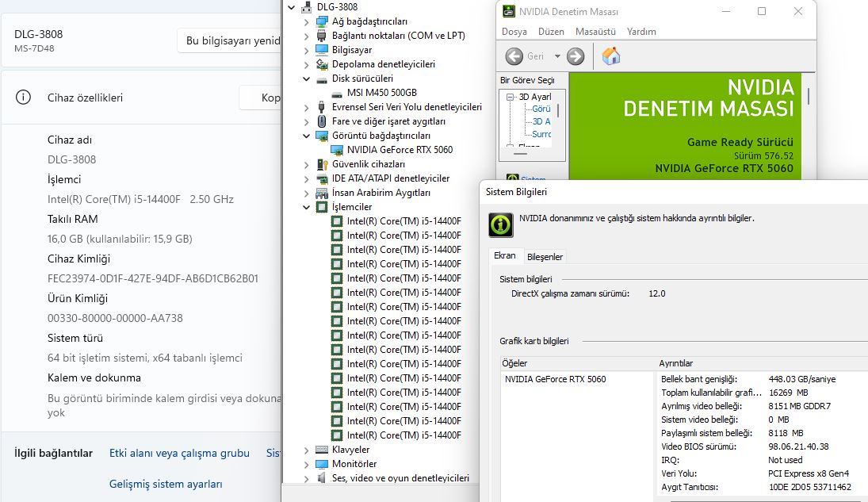Click the Öğeler column header
Image resolution: width=868 pixels, height=502 pixels.
coord(577,363)
